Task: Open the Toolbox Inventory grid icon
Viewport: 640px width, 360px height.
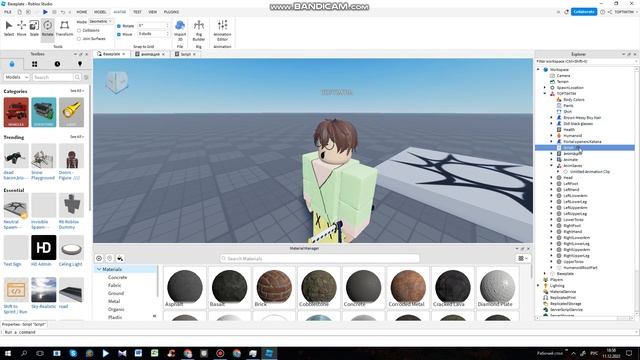Action: pyautogui.click(x=35, y=64)
